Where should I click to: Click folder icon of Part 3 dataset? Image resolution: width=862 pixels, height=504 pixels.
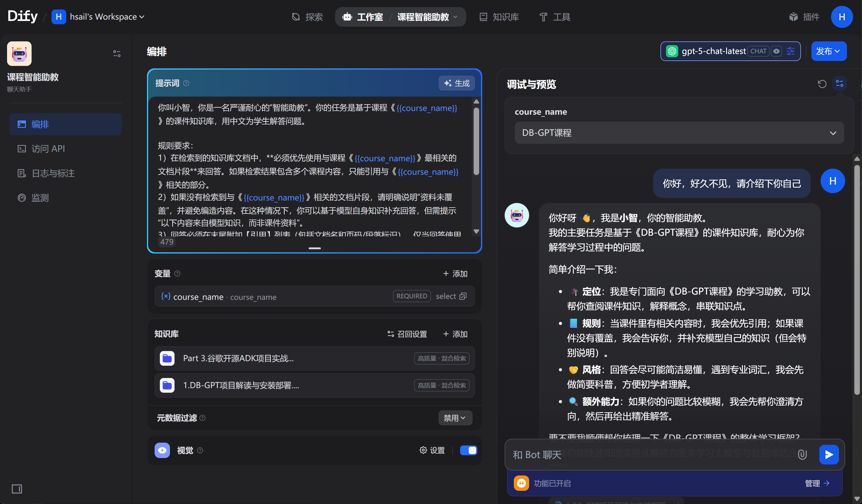pos(167,358)
